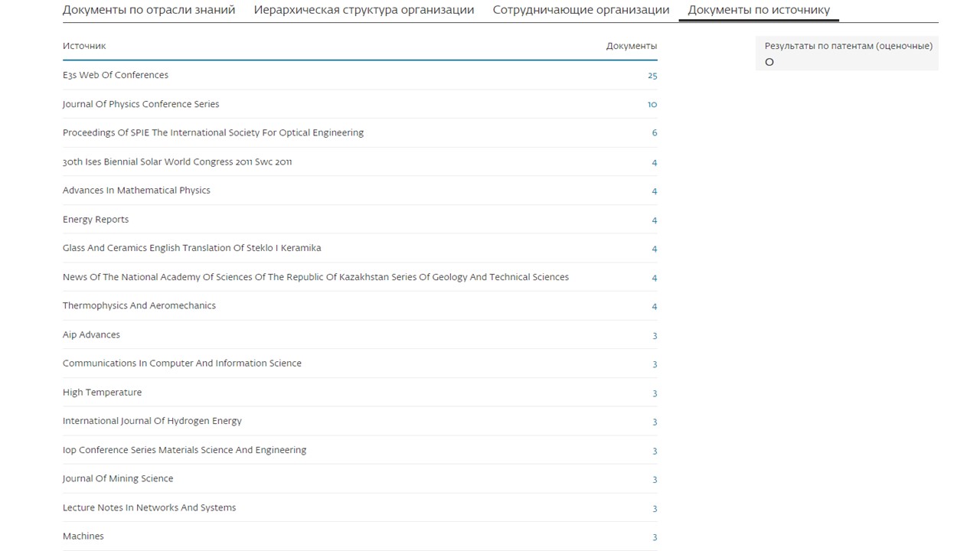Image resolution: width=980 pixels, height=551 pixels.
Task: Open the Документы по отрасли знаний tab
Action: 149,10
